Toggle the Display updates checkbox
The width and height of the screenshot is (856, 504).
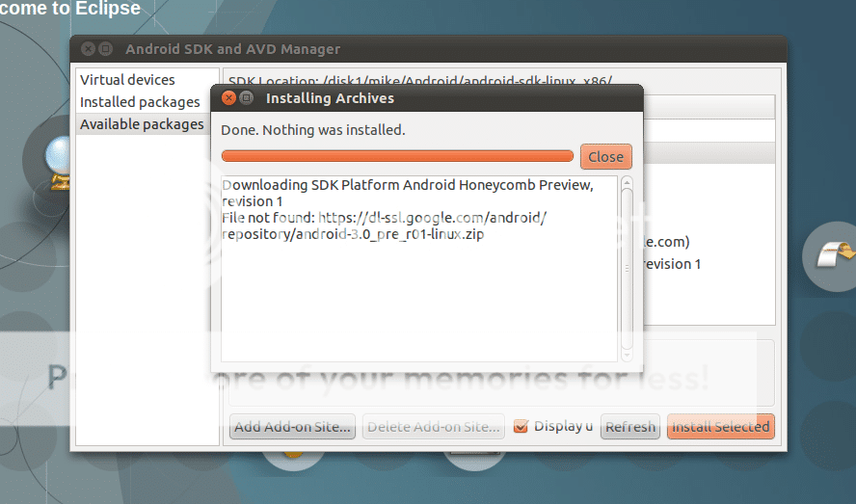521,426
